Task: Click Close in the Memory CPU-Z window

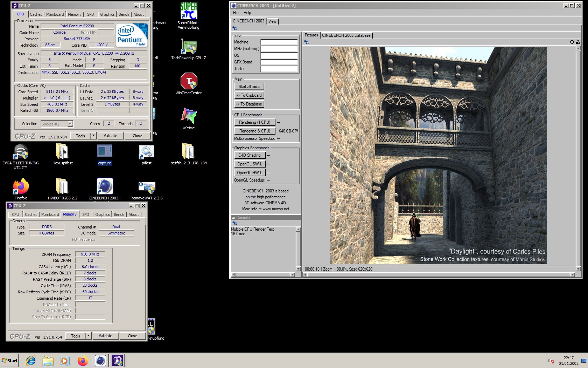Action: [132, 336]
